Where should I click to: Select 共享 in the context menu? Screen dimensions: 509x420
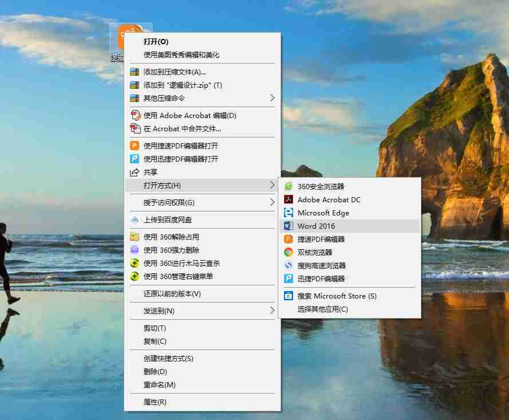(x=202, y=172)
